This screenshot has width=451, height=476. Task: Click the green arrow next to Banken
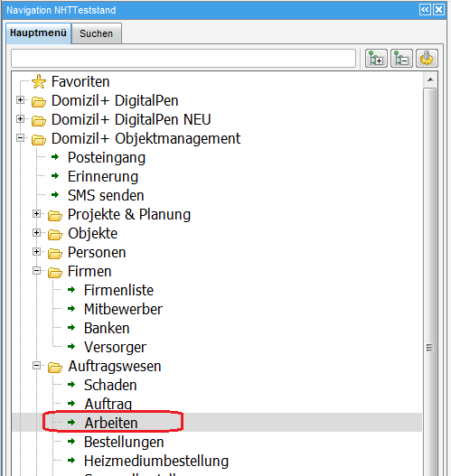[x=71, y=327]
